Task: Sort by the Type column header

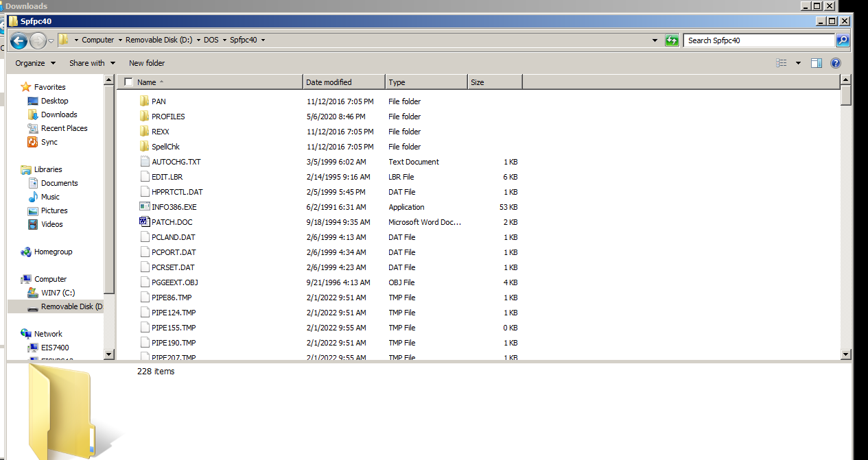Action: coord(426,82)
